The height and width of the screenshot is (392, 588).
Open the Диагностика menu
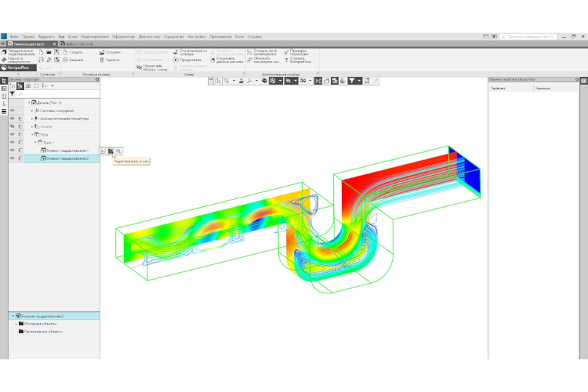(148, 36)
